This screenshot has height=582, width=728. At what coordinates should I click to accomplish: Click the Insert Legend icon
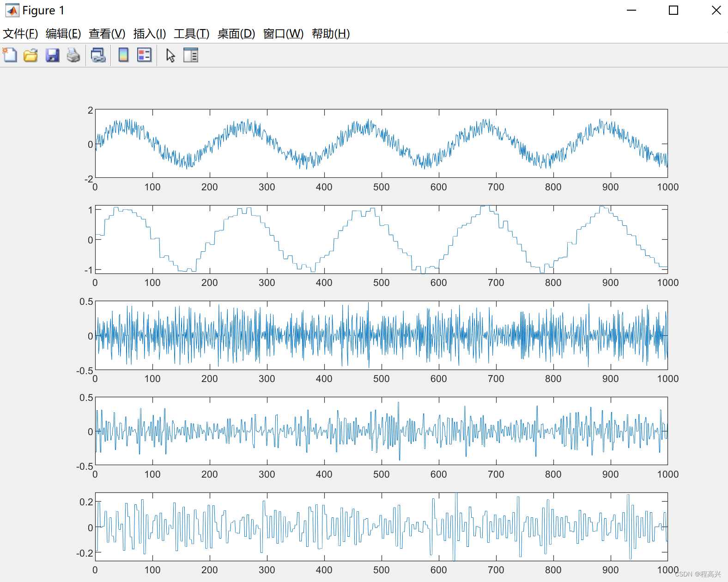(x=145, y=55)
